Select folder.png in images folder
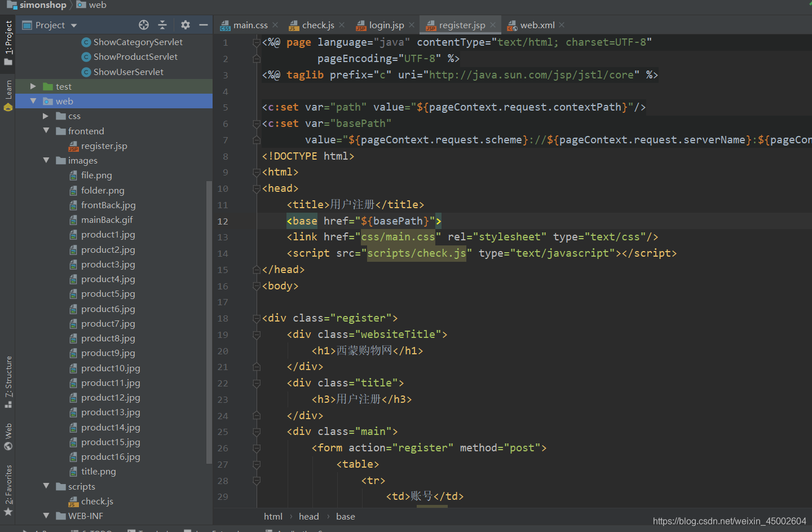 pyautogui.click(x=103, y=190)
